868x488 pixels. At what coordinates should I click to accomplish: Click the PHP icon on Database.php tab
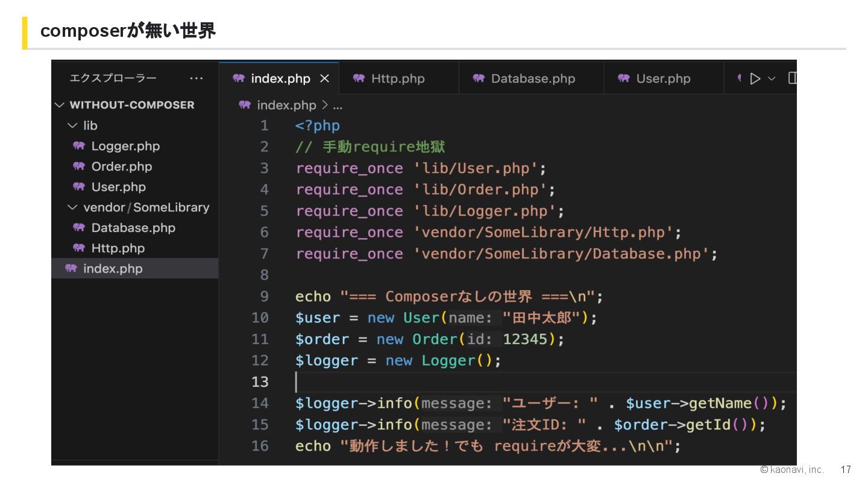479,78
